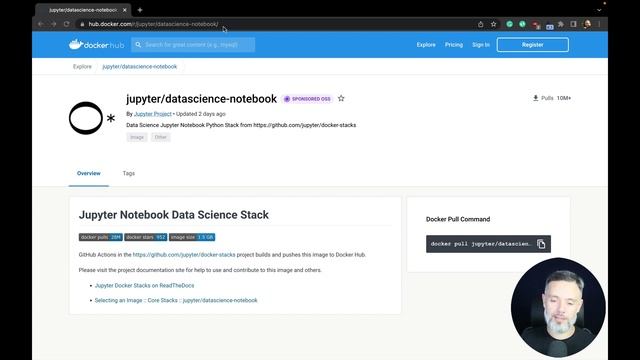Image resolution: width=640 pixels, height=360 pixels.
Task: Star the jupyter/datascience-notebook repository
Action: (x=341, y=98)
